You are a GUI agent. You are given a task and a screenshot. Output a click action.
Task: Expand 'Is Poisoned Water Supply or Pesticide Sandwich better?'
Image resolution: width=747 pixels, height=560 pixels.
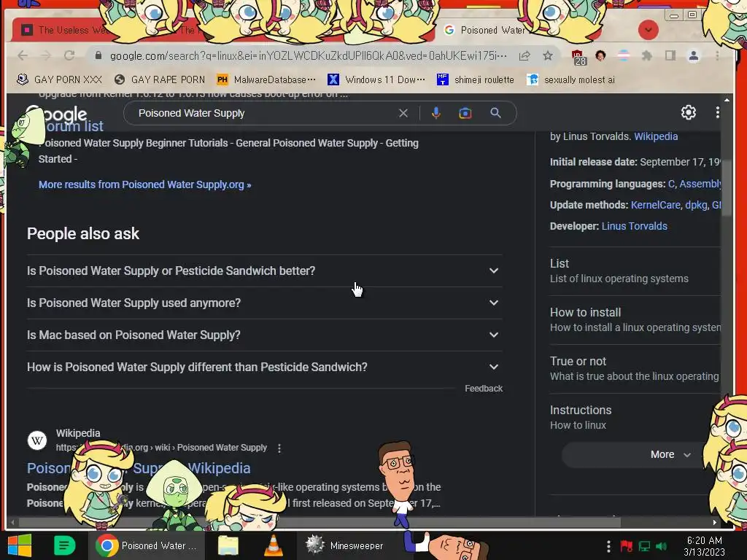(264, 271)
